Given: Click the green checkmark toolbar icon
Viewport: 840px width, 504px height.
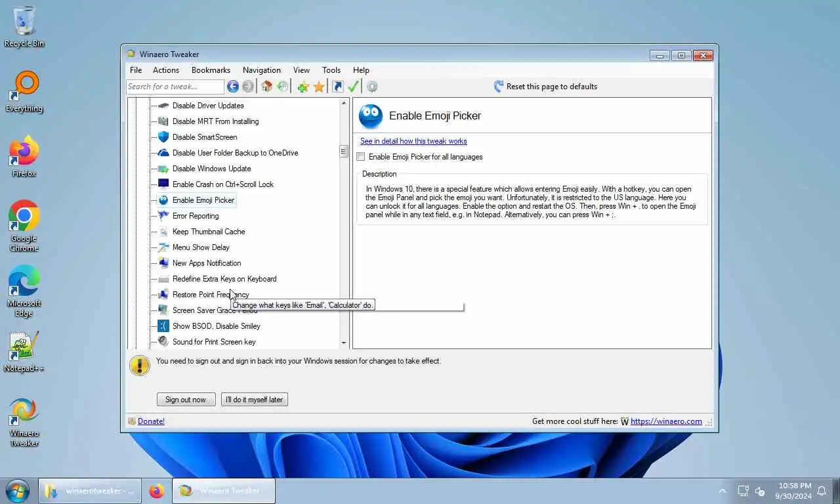Looking at the screenshot, I should point(353,87).
